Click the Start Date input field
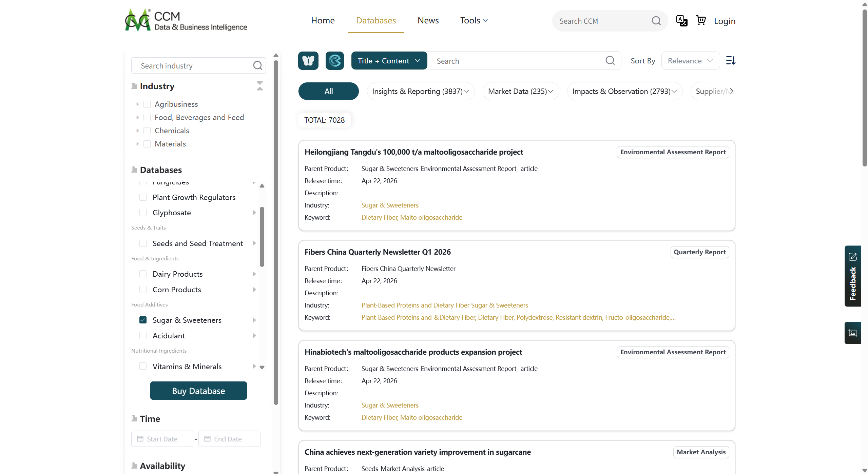This screenshot has height=474, width=868. point(162,439)
